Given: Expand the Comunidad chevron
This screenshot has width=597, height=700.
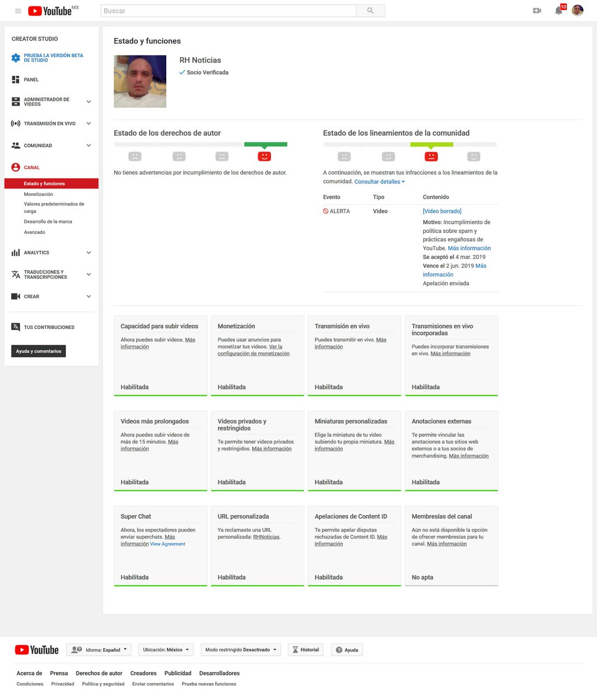Looking at the screenshot, I should [x=89, y=145].
